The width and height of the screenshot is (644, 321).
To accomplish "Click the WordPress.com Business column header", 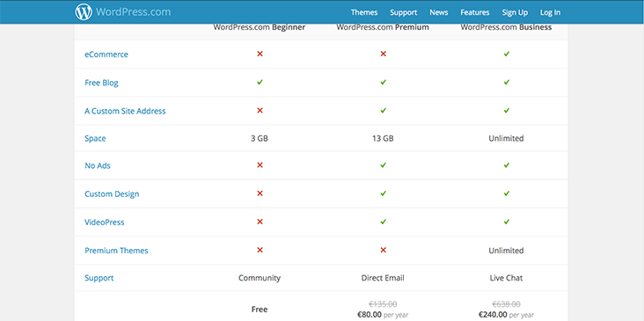I will 506,27.
